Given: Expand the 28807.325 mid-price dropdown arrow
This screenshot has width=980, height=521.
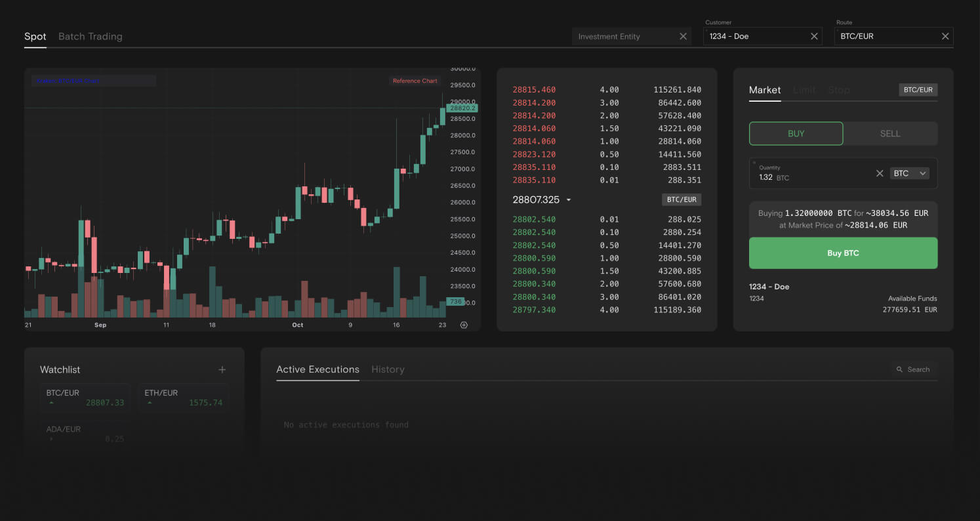Looking at the screenshot, I should [x=569, y=200].
